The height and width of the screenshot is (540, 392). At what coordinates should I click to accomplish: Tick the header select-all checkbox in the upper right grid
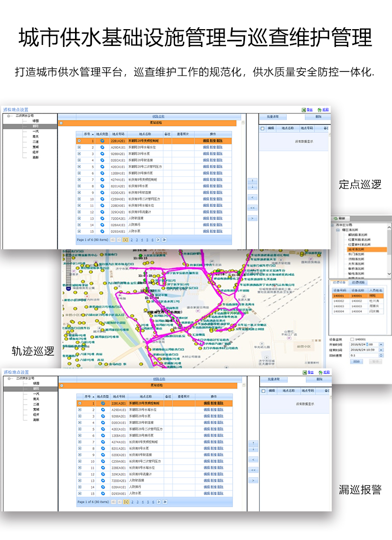click(x=263, y=128)
